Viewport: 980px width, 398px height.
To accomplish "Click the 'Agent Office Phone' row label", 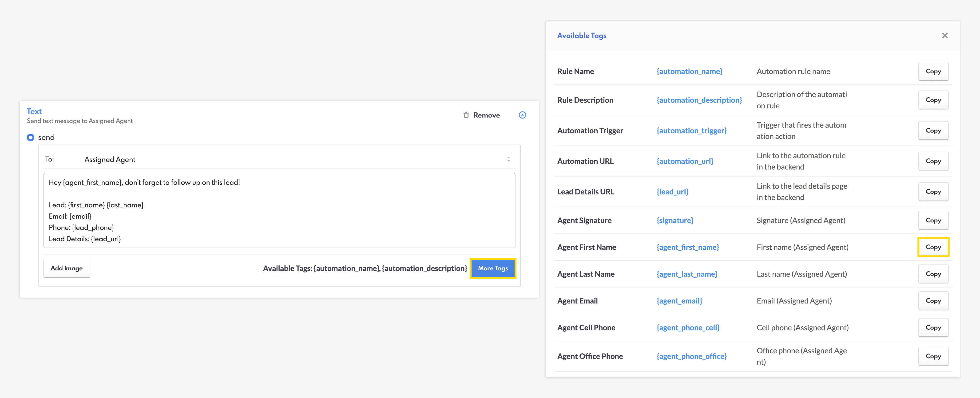I will 590,357.
